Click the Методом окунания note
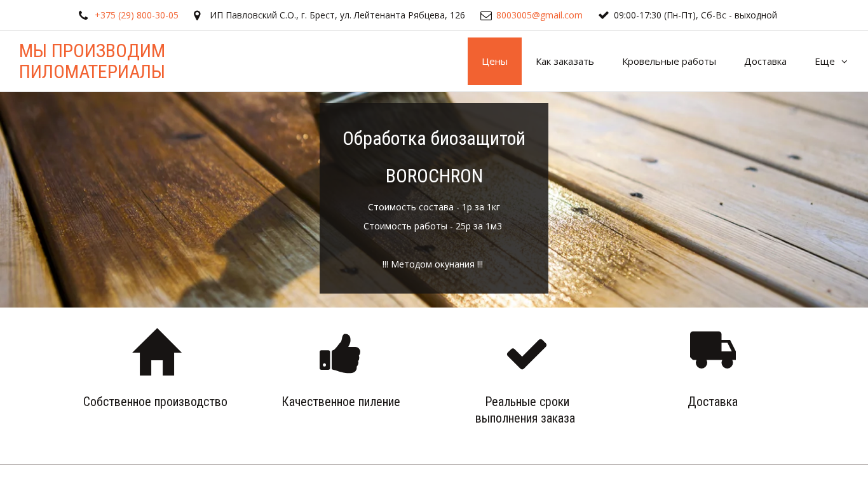 point(433,264)
